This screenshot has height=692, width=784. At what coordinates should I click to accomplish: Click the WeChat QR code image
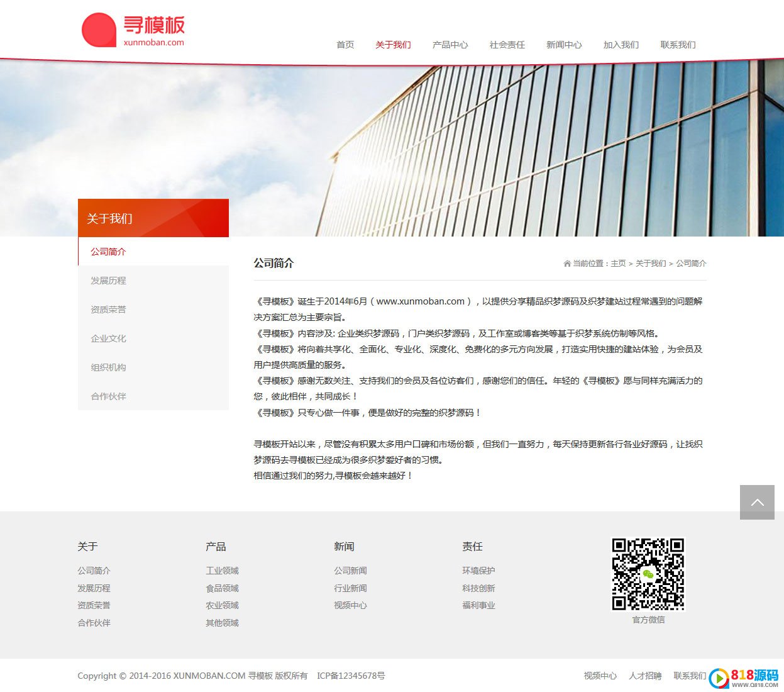pyautogui.click(x=648, y=574)
